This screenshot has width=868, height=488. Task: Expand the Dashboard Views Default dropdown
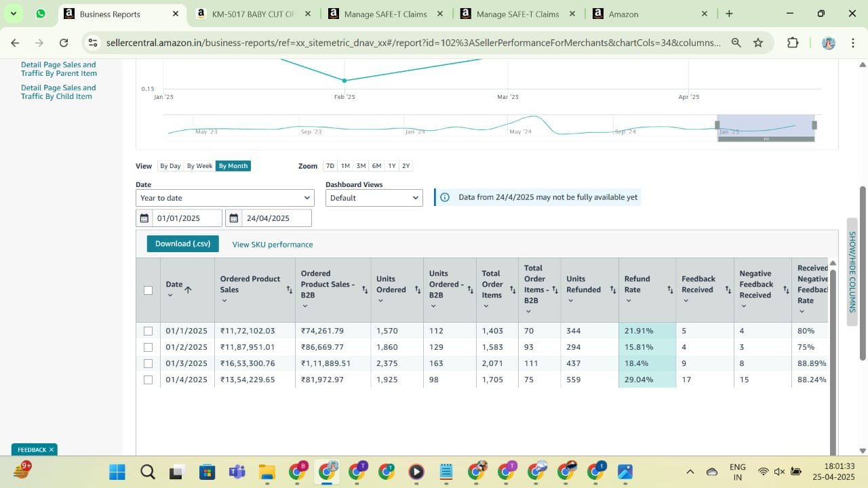[374, 198]
